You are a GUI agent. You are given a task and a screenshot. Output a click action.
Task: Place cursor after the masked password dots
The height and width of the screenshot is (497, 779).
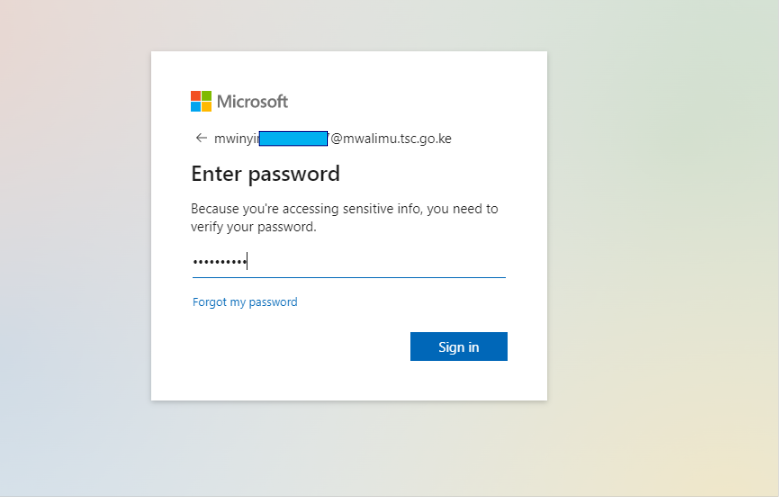[248, 262]
